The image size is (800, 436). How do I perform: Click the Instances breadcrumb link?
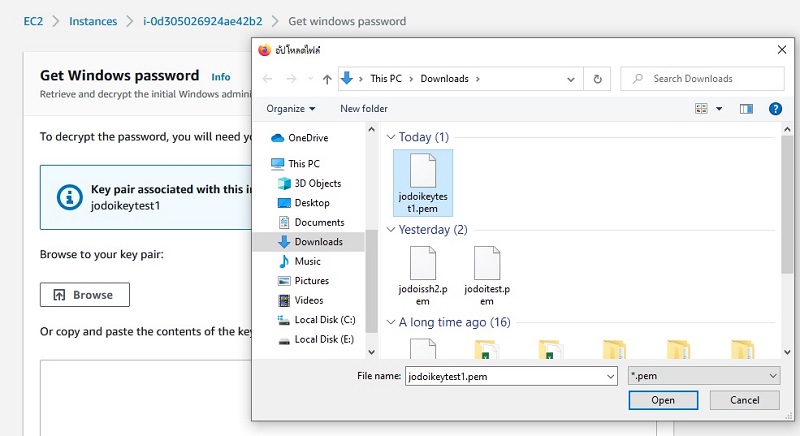coord(93,21)
